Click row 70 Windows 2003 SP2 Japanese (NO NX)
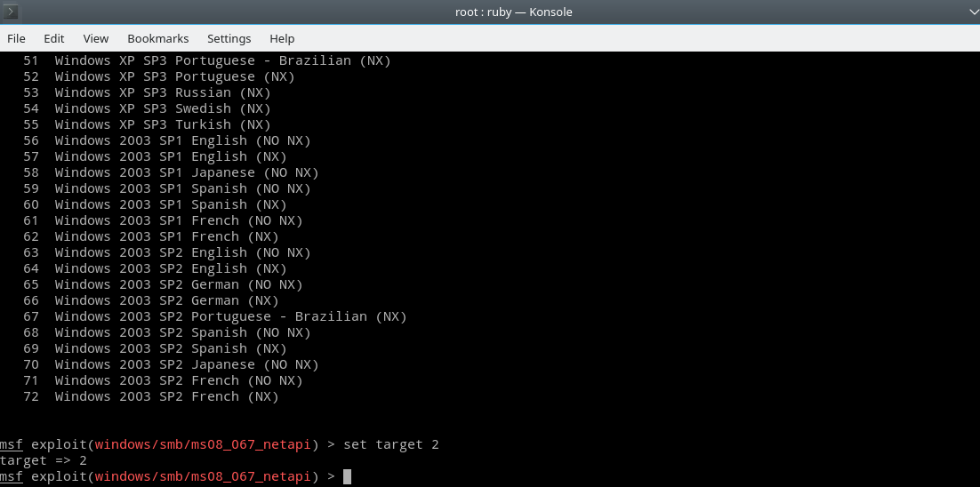Viewport: 980px width, 487px height. coord(171,364)
